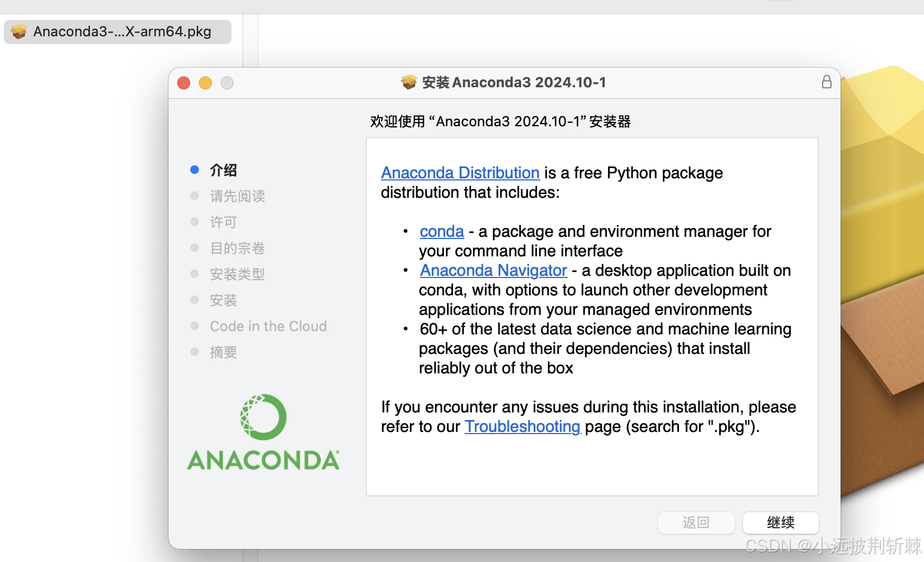The height and width of the screenshot is (562, 924).
Task: Minimize the installer with the yellow button
Action: 205,83
